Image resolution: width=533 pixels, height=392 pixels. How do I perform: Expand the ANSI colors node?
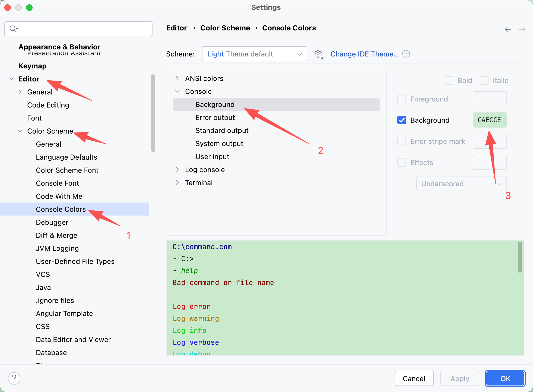coord(177,78)
